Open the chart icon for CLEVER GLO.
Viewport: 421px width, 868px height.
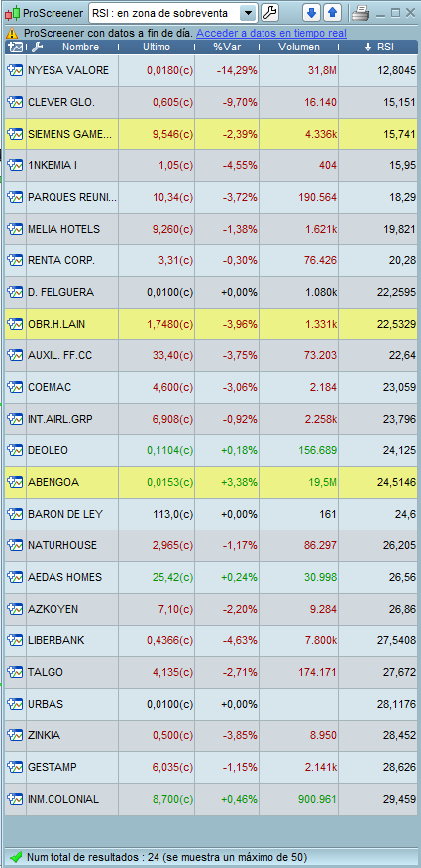coord(15,102)
